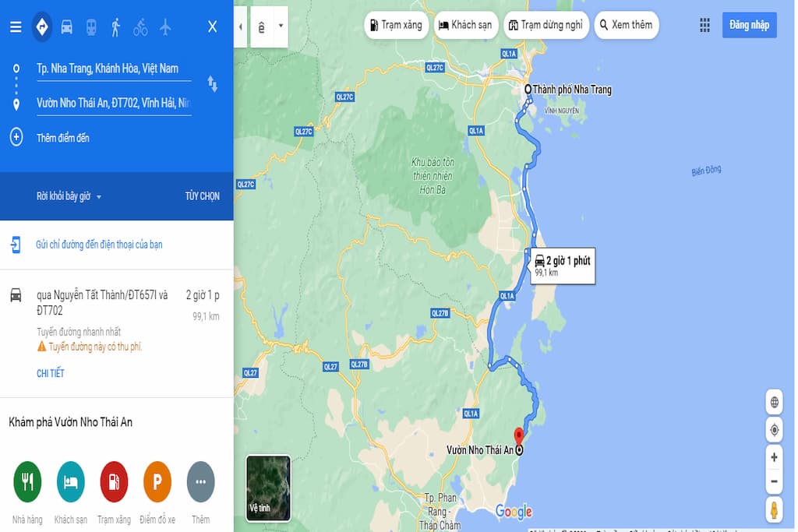
Task: Select public transit travel mode
Action: pos(91,26)
